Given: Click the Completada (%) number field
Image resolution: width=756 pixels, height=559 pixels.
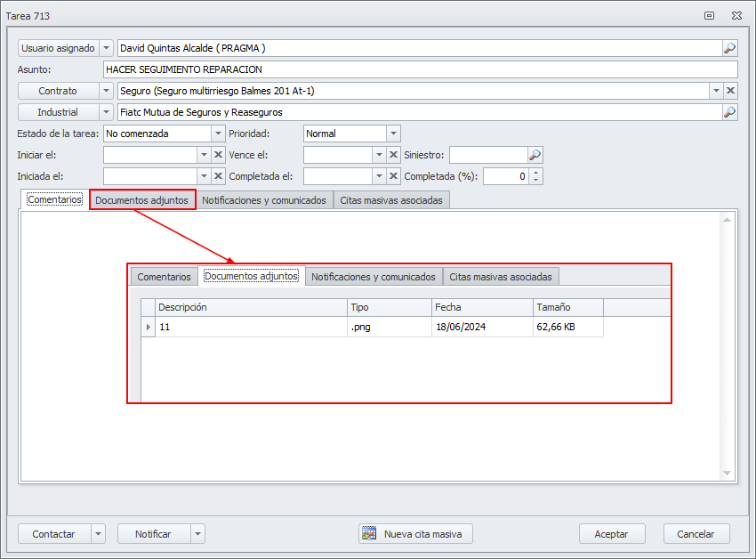Looking at the screenshot, I should (506, 176).
